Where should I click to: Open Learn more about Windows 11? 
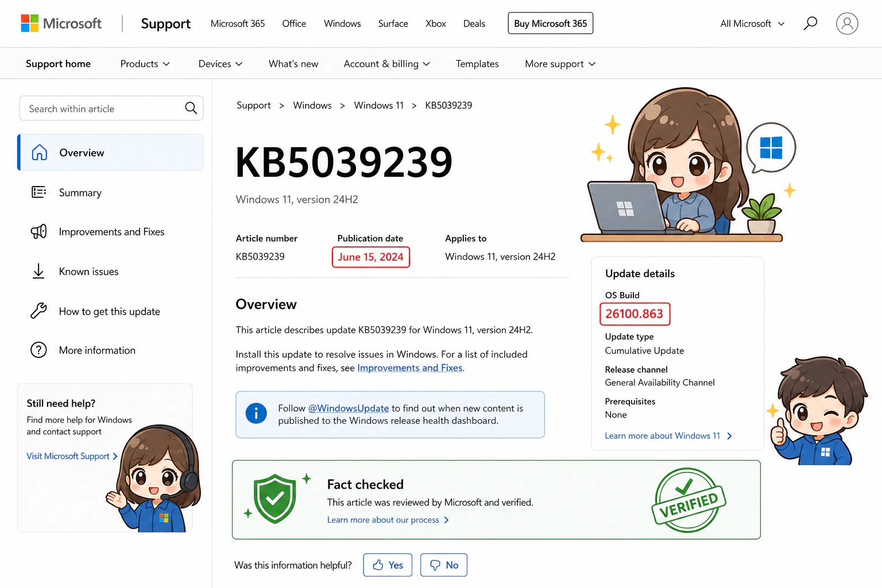click(668, 436)
